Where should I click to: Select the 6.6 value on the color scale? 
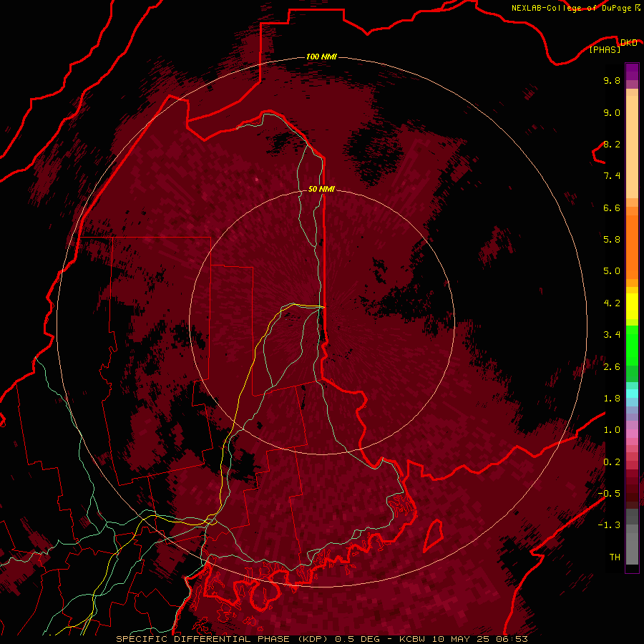tap(612, 208)
